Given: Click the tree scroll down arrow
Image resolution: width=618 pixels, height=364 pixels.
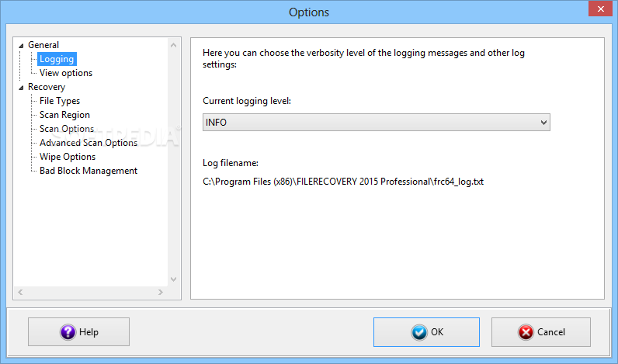Looking at the screenshot, I should (173, 279).
